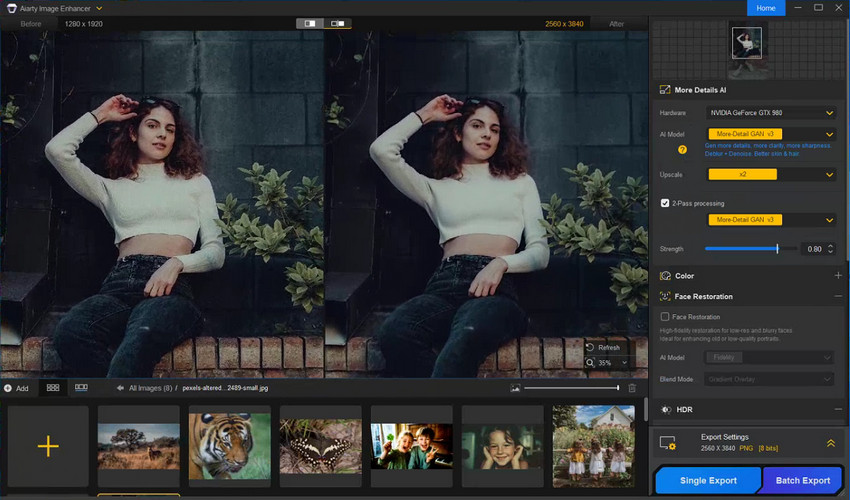Switch to side-by-side compare view icon
This screenshot has width=850, height=500.
[338, 23]
